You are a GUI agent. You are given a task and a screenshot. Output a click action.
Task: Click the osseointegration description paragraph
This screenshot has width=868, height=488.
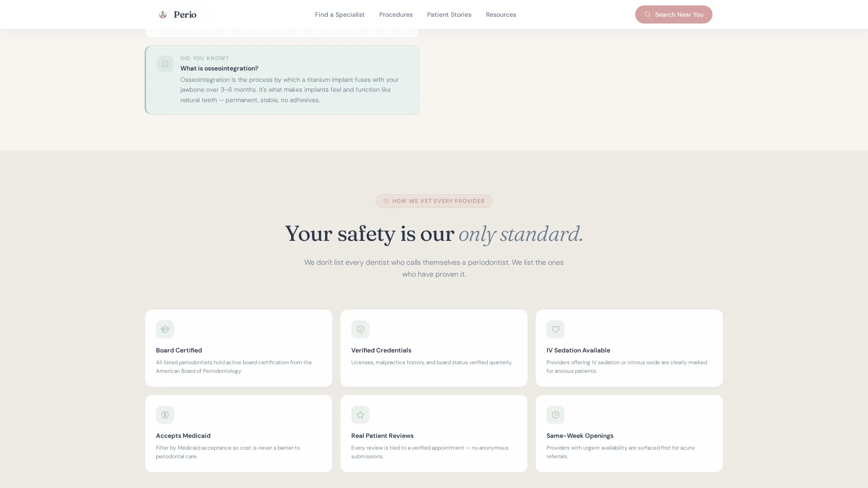tap(289, 89)
